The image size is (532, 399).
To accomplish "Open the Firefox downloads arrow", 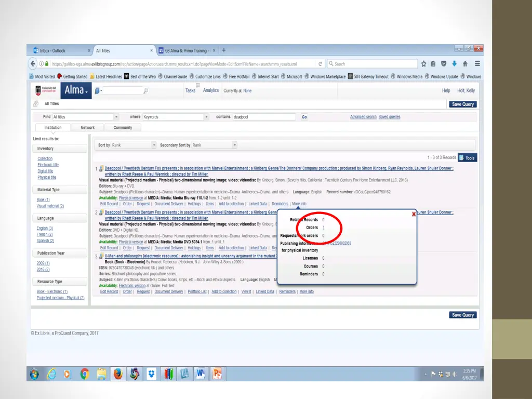I will click(454, 64).
